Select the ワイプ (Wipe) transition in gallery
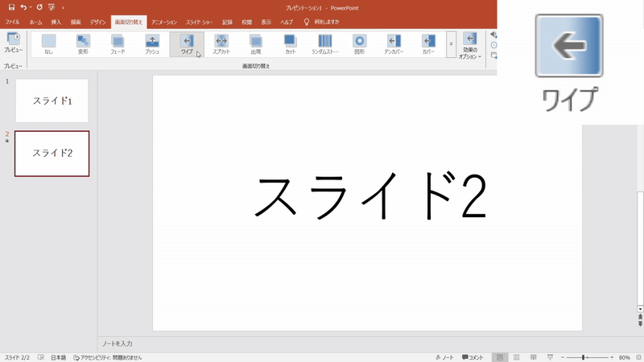The height and width of the screenshot is (362, 644). [187, 44]
